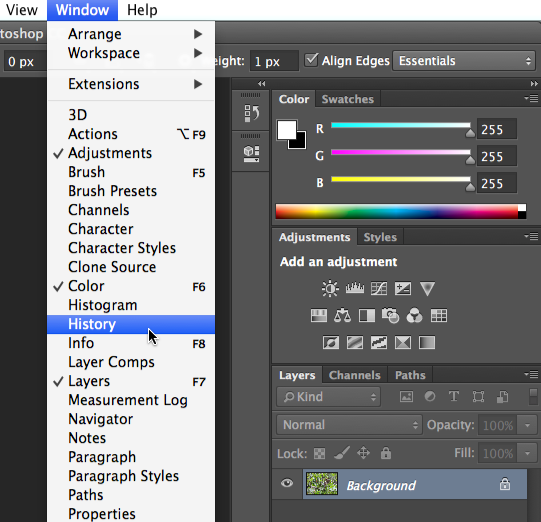Open the Help menu
This screenshot has height=522, width=541.
(x=142, y=10)
